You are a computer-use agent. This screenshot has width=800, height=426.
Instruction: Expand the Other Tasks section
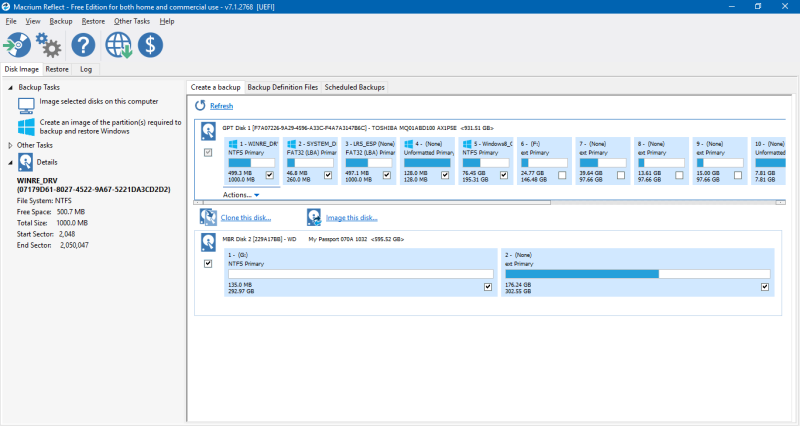(x=10, y=145)
